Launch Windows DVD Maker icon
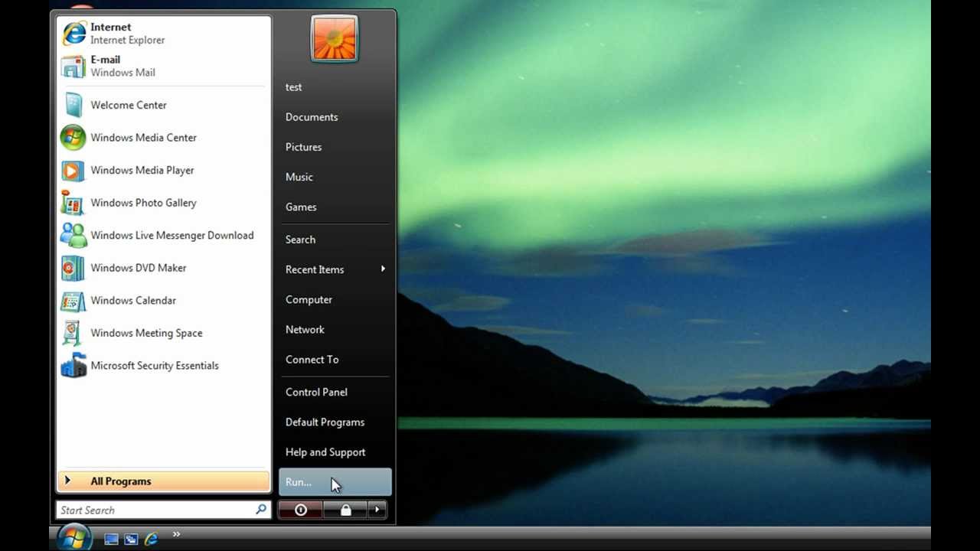The height and width of the screenshot is (551, 980). point(73,268)
